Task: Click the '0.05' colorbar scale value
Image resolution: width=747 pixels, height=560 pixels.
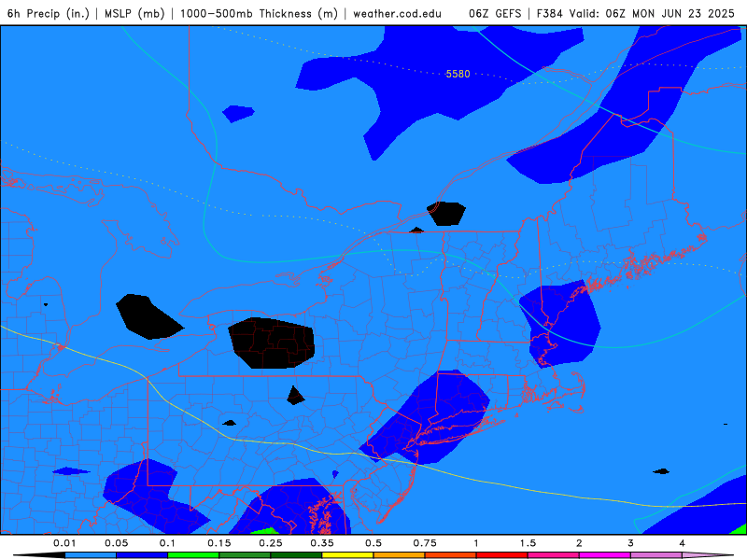Action: pos(116,543)
